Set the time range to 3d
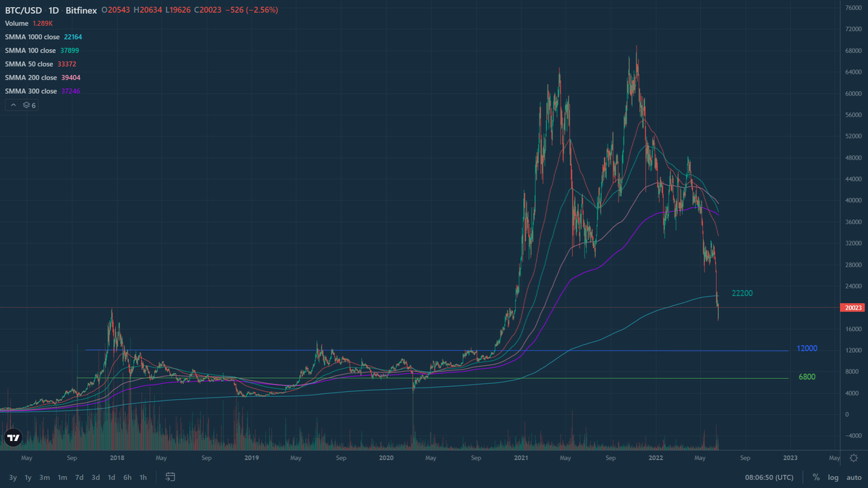 95,478
